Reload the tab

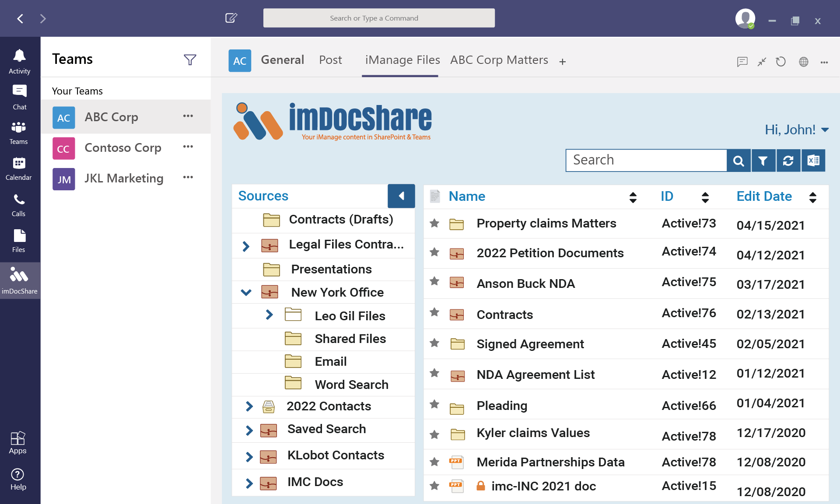coord(781,62)
